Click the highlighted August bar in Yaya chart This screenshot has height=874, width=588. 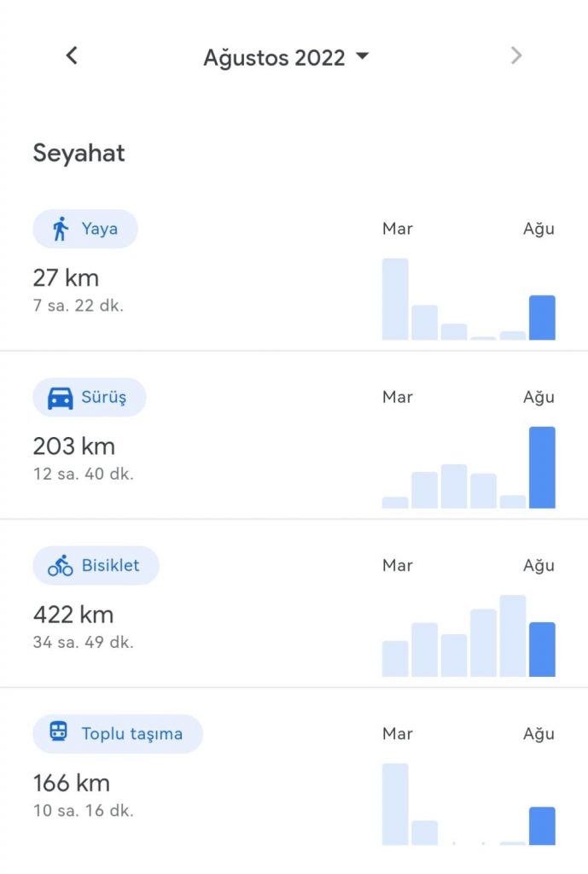click(542, 318)
